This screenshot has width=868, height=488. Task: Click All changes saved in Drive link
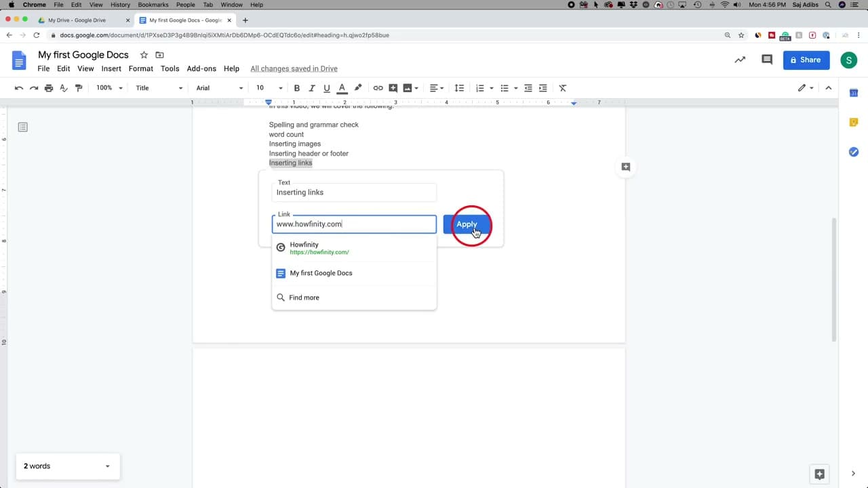coord(294,68)
